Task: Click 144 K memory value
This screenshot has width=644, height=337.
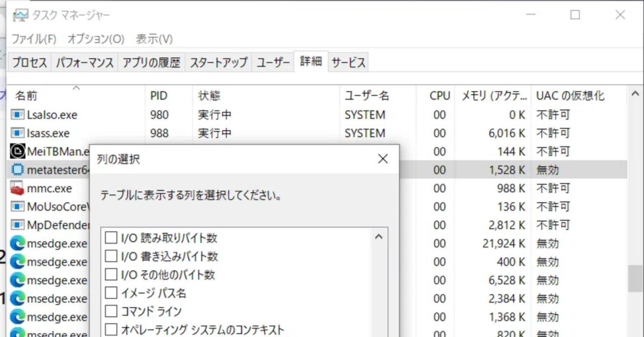Action: (512, 151)
